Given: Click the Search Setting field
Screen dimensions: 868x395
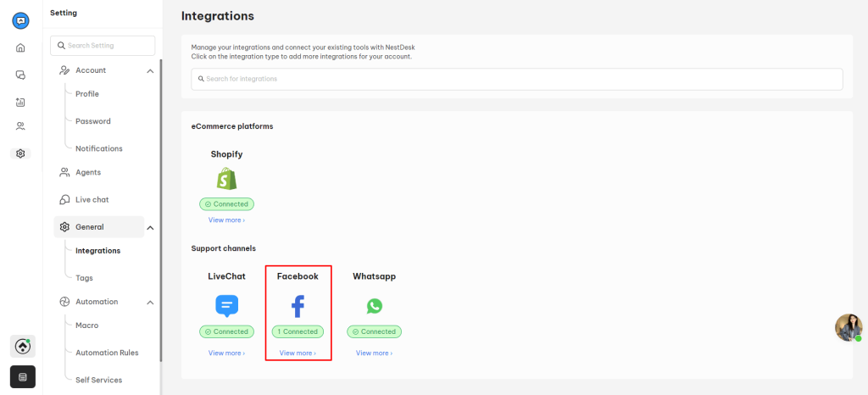Looking at the screenshot, I should click(x=103, y=46).
